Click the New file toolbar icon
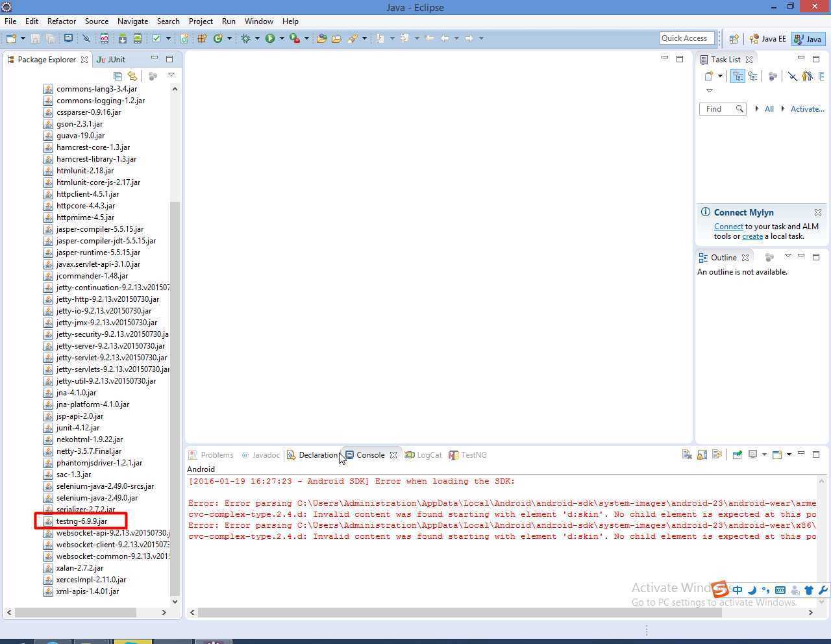The image size is (831, 644). 11,38
